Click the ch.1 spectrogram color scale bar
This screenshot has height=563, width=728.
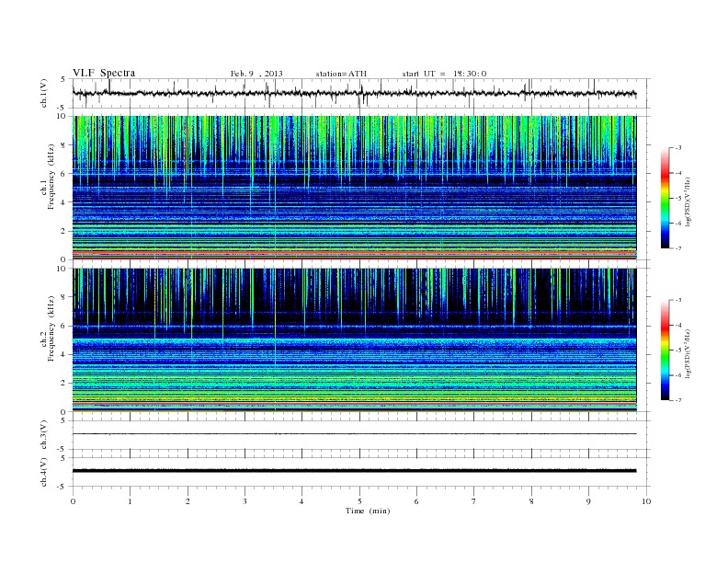(665, 199)
